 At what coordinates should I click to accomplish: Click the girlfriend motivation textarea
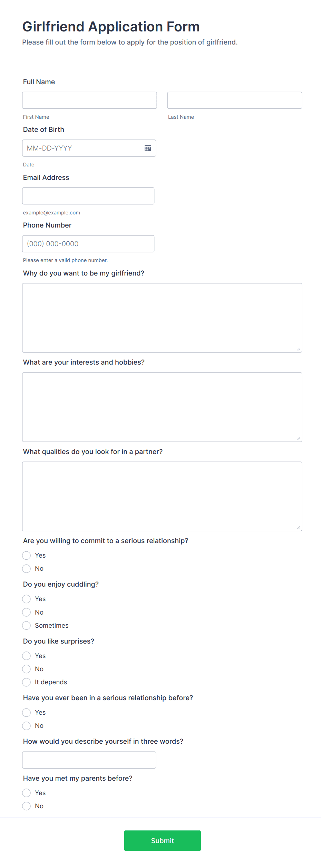(x=162, y=317)
